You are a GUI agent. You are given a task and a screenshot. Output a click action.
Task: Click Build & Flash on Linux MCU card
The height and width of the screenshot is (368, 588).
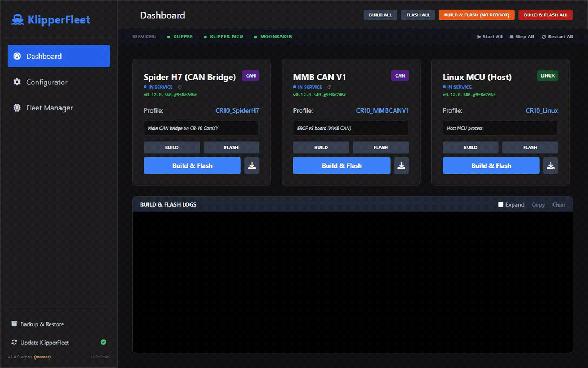click(491, 165)
